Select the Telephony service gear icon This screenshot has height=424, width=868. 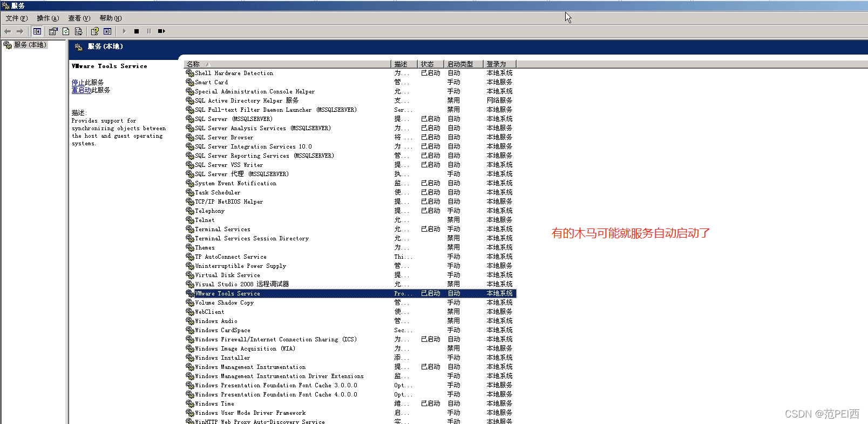click(x=190, y=211)
